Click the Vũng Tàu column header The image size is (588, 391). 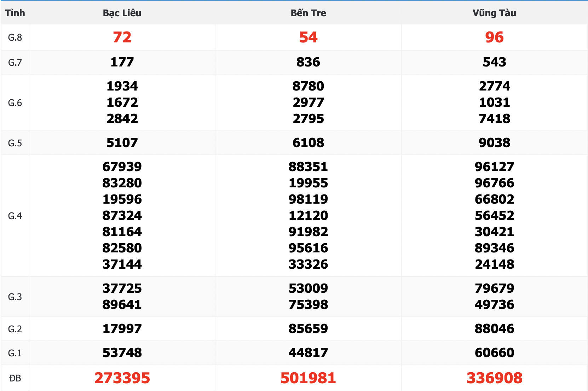click(494, 13)
